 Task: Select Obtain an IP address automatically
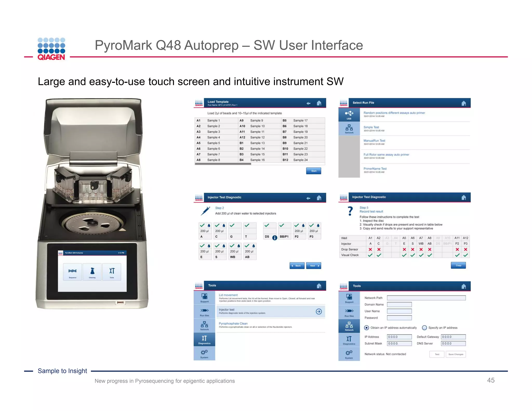pyautogui.click(x=367, y=328)
